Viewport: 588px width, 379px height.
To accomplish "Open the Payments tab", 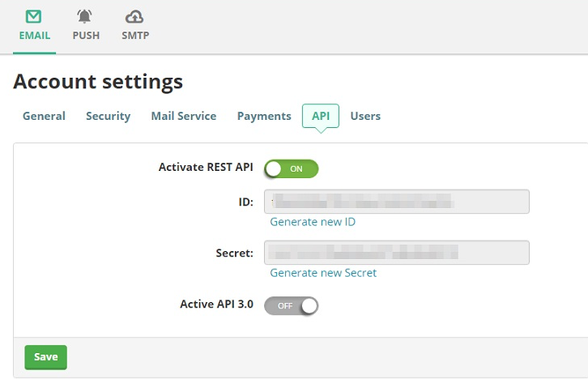I will pyautogui.click(x=264, y=116).
